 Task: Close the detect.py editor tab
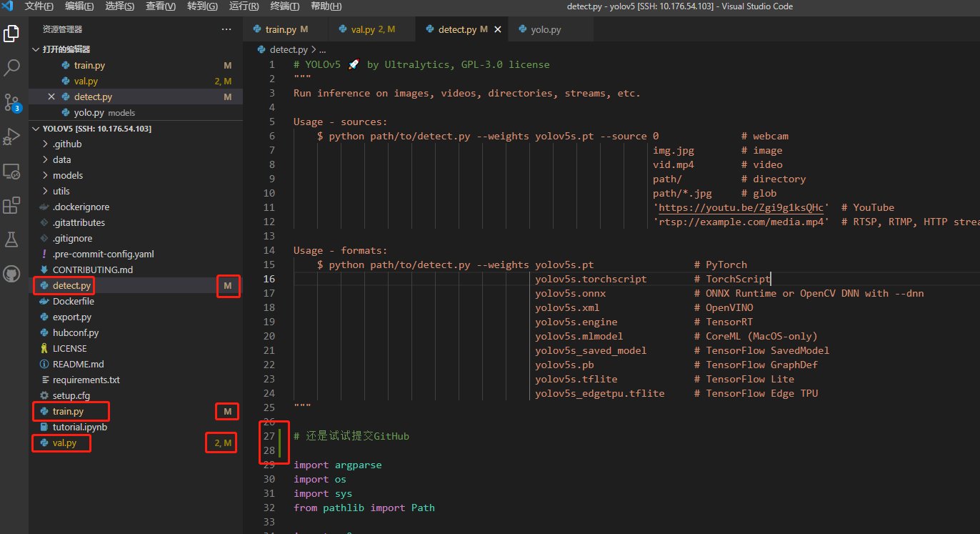click(498, 29)
